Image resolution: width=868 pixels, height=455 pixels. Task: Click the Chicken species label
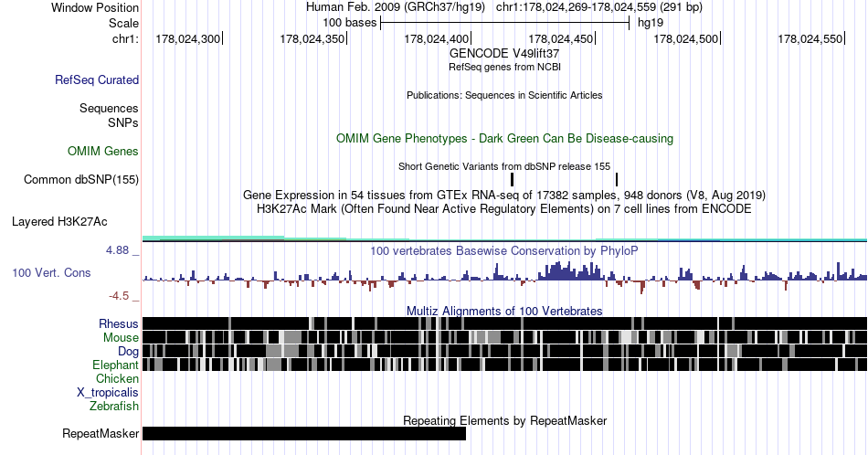[117, 378]
